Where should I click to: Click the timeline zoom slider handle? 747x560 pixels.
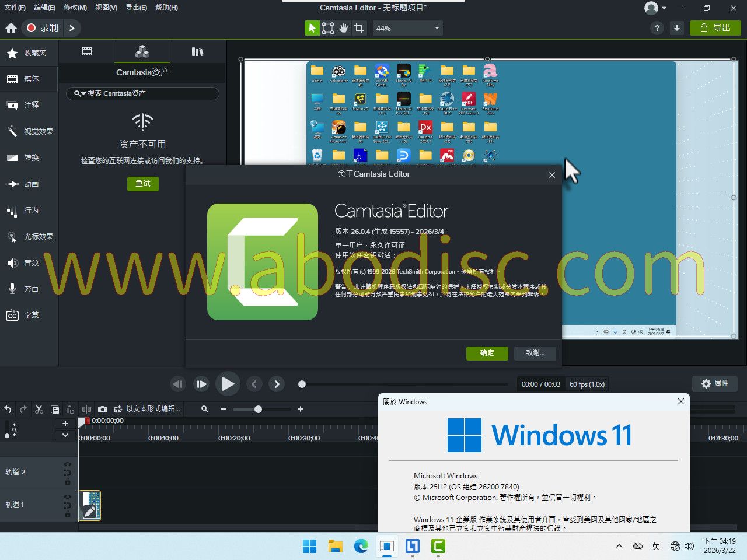(258, 409)
